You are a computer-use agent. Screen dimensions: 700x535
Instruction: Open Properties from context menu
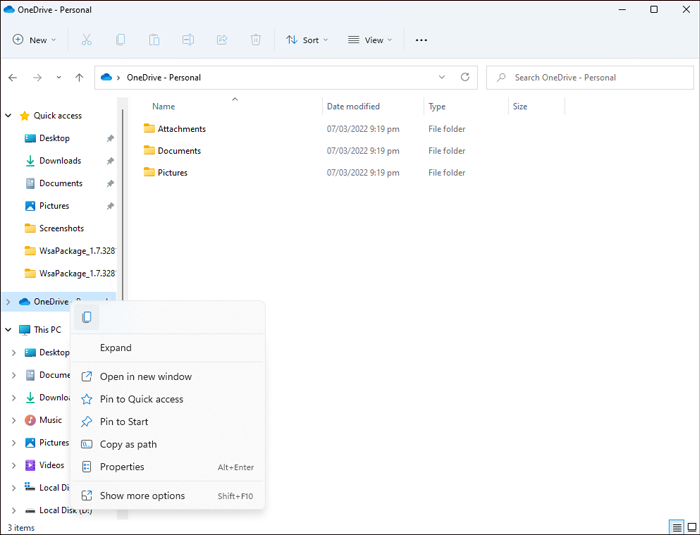pos(168,467)
